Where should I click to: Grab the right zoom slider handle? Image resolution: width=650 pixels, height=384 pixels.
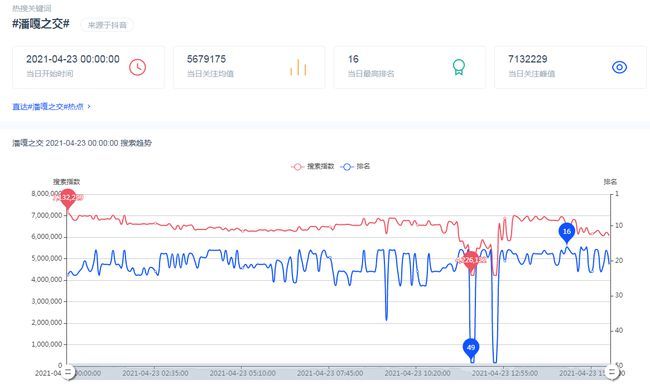(612, 372)
